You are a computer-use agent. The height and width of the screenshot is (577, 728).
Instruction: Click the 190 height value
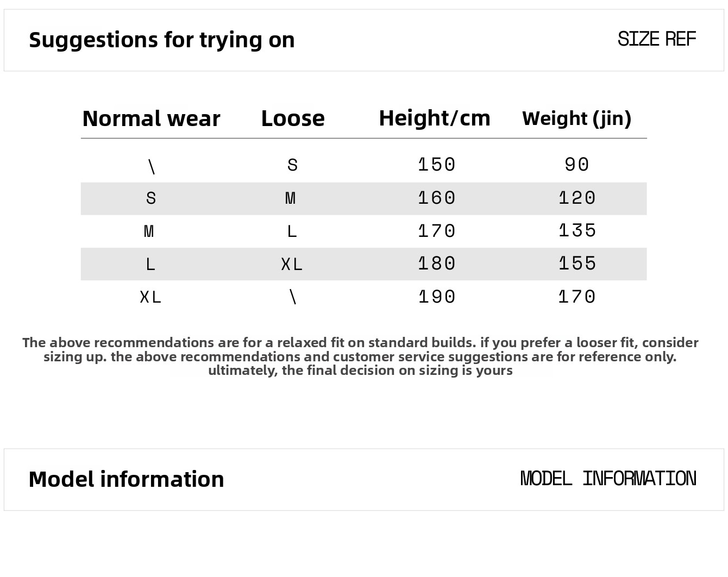click(x=437, y=297)
